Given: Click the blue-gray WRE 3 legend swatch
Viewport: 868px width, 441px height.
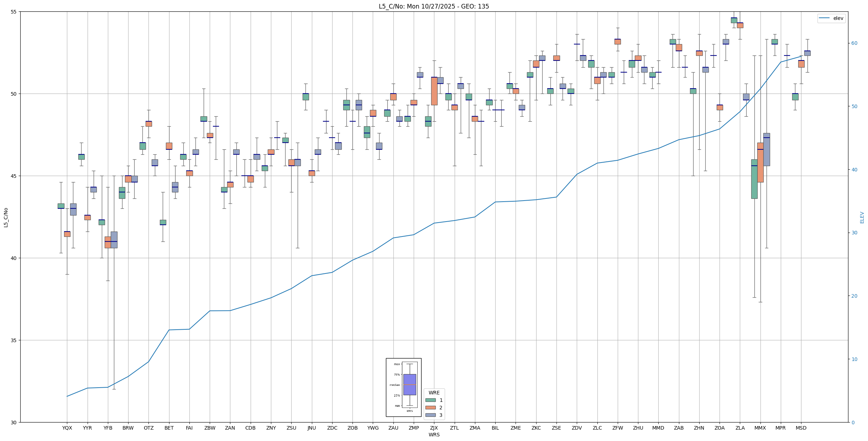Looking at the screenshot, I should point(430,415).
